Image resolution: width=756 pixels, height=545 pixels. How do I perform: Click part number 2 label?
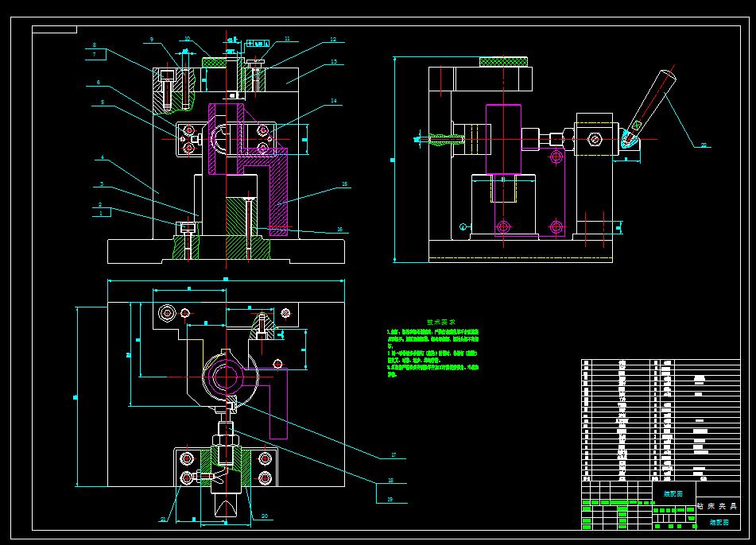pyautogui.click(x=100, y=205)
